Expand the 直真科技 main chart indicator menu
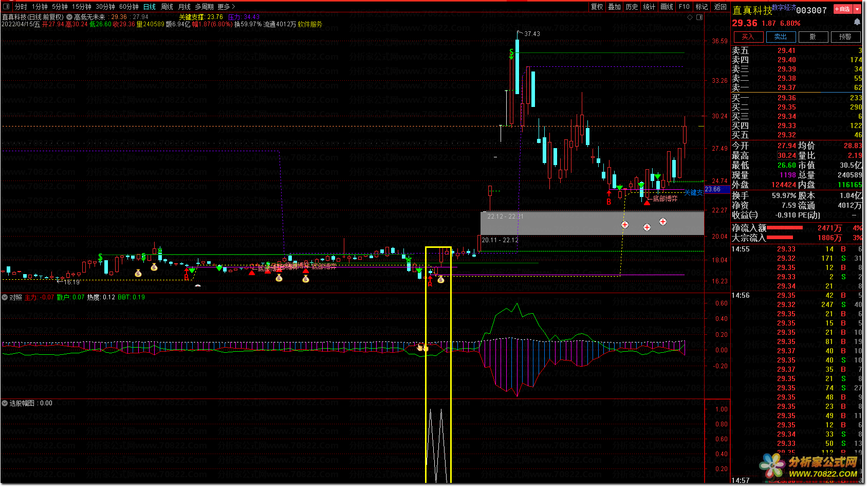The image size is (868, 487). (x=69, y=17)
